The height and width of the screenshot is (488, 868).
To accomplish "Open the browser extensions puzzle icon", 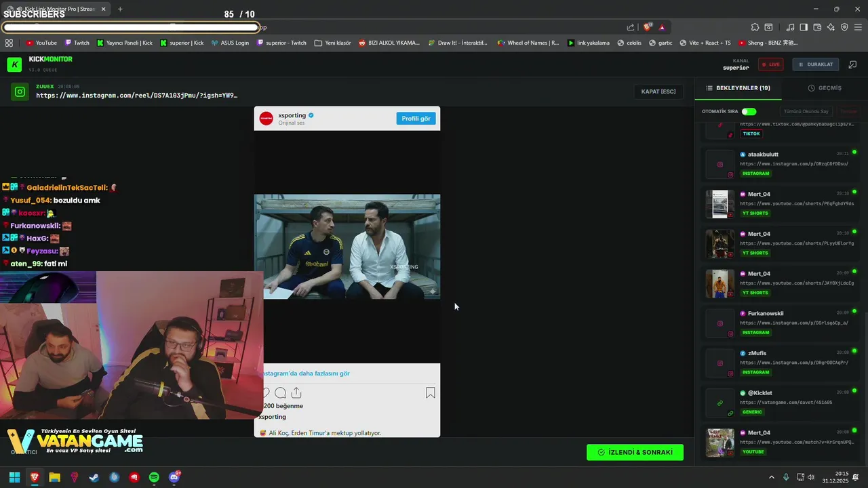I will (755, 27).
